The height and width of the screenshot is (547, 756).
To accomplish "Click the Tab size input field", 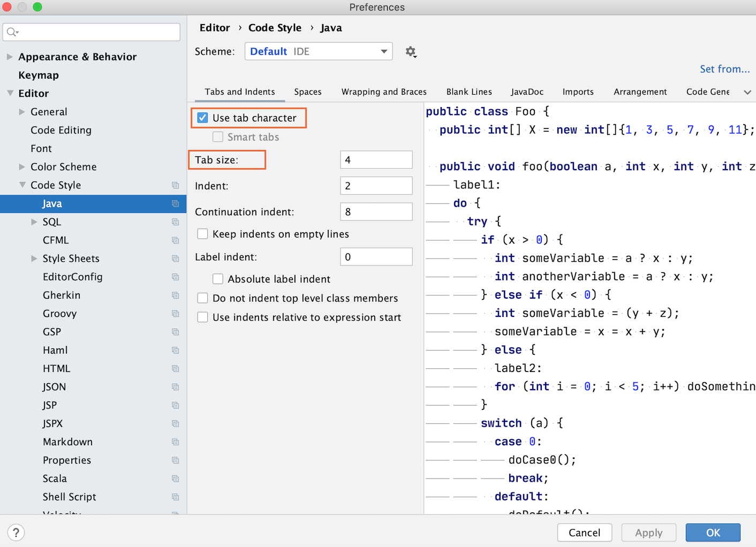I will (x=376, y=160).
